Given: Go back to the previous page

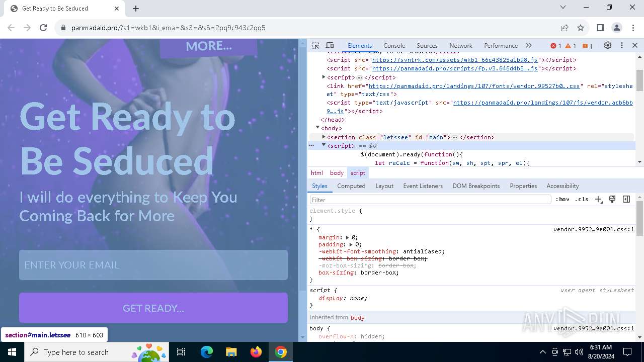Looking at the screenshot, I should (x=11, y=28).
